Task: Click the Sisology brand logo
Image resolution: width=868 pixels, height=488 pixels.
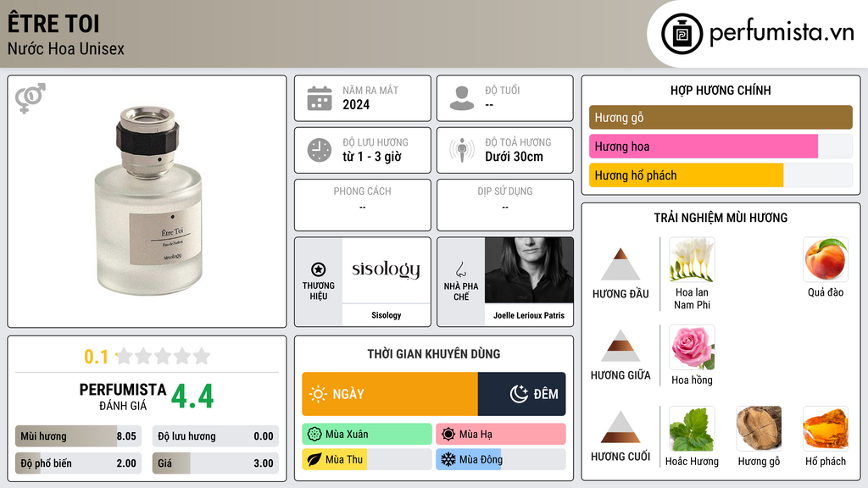Action: pos(387,269)
